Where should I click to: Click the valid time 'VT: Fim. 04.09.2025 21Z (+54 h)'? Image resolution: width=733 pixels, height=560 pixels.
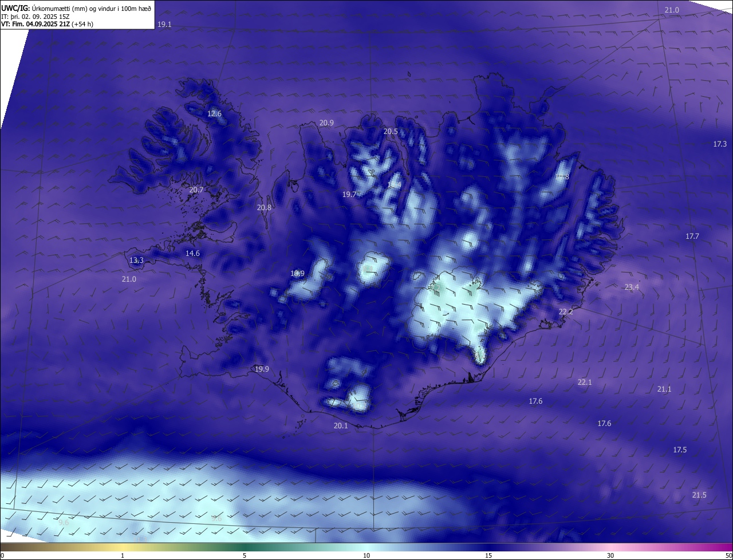(x=47, y=24)
